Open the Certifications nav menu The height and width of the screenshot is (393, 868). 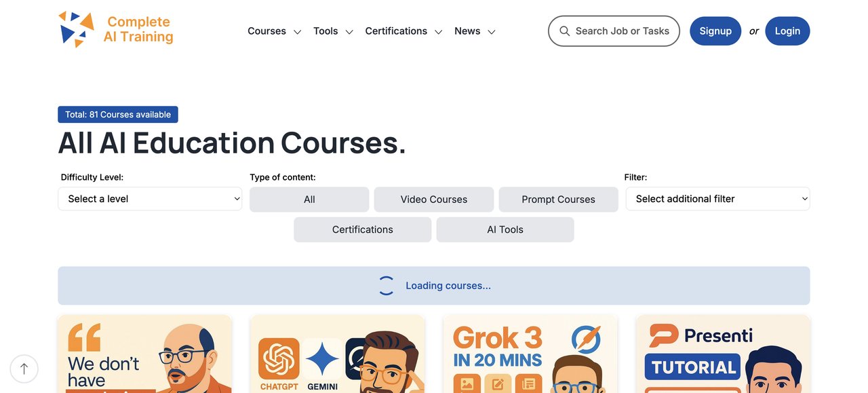(x=403, y=31)
